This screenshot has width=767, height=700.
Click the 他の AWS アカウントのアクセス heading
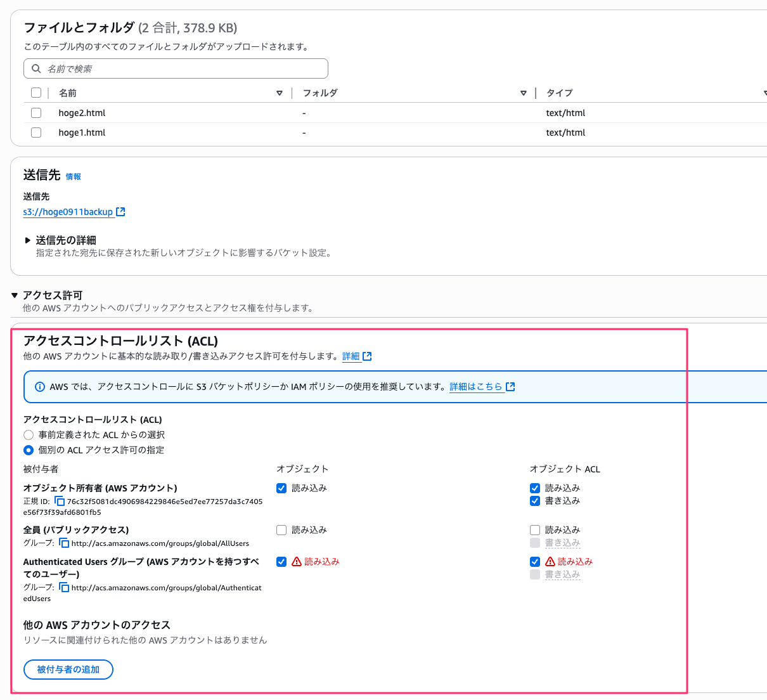click(97, 625)
